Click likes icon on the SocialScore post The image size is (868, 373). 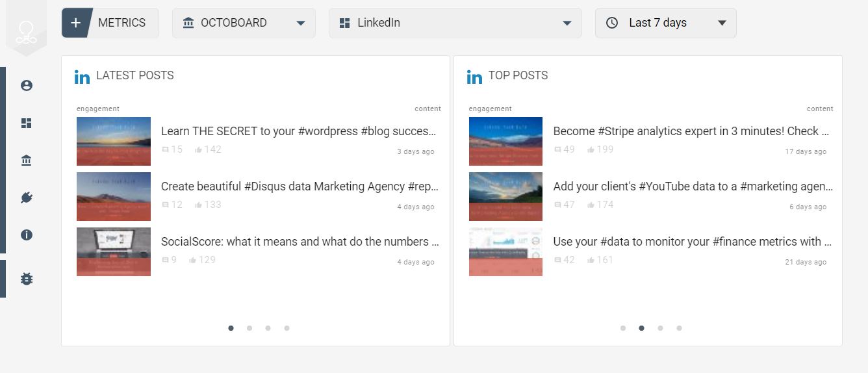coord(192,260)
